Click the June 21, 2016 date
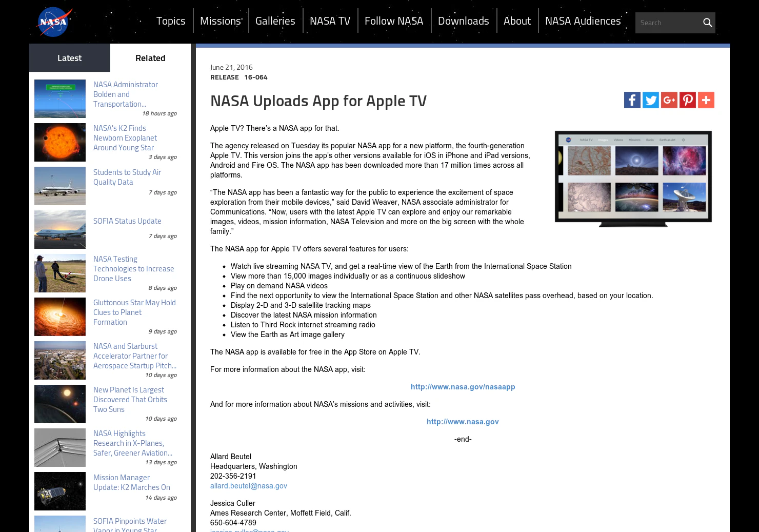 231,67
